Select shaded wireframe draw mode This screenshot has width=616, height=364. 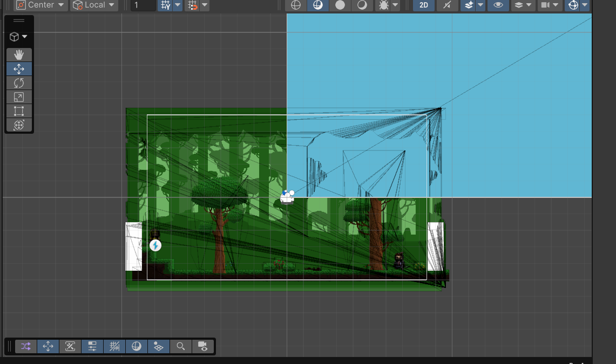tap(318, 5)
